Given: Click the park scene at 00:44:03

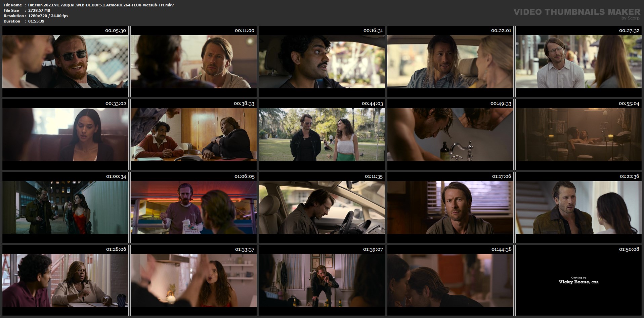Looking at the screenshot, I should [x=322, y=134].
